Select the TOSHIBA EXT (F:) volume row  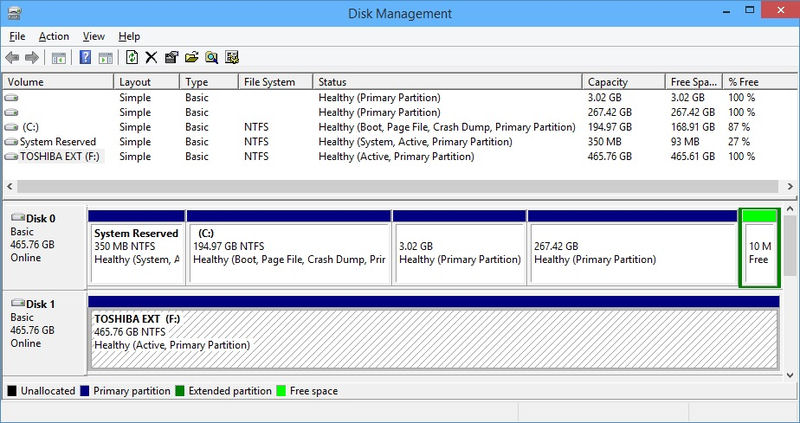pyautogui.click(x=399, y=157)
